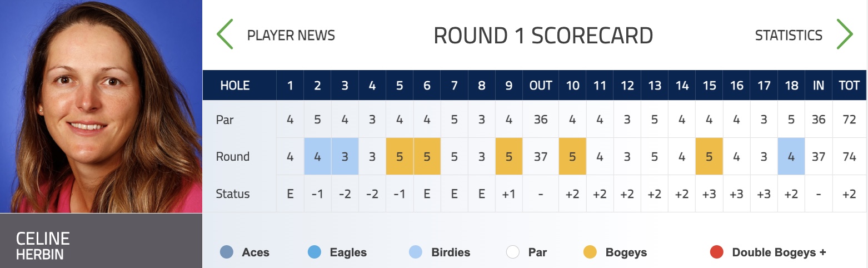
Task: Click the TOT column header
Action: (x=849, y=86)
